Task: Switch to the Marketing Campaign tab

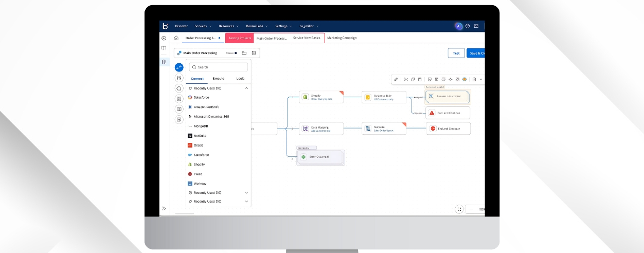Action: (x=342, y=38)
